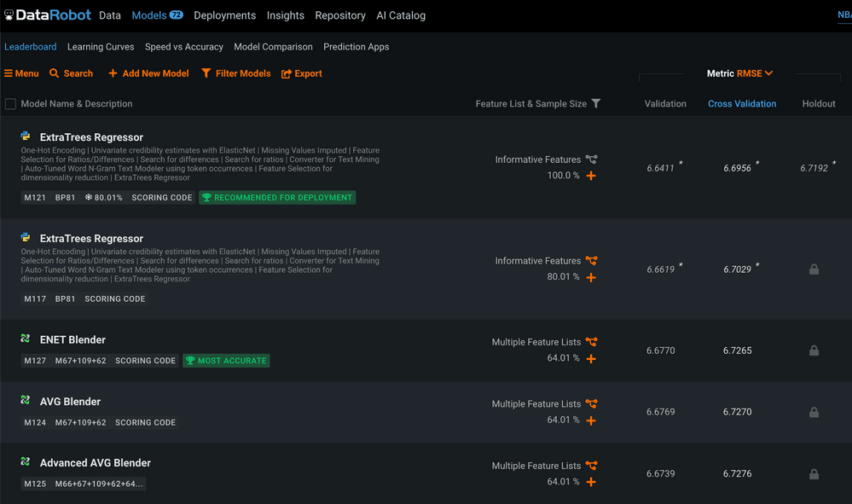Click the Export arrow icon
This screenshot has height=504, width=852.
[287, 74]
